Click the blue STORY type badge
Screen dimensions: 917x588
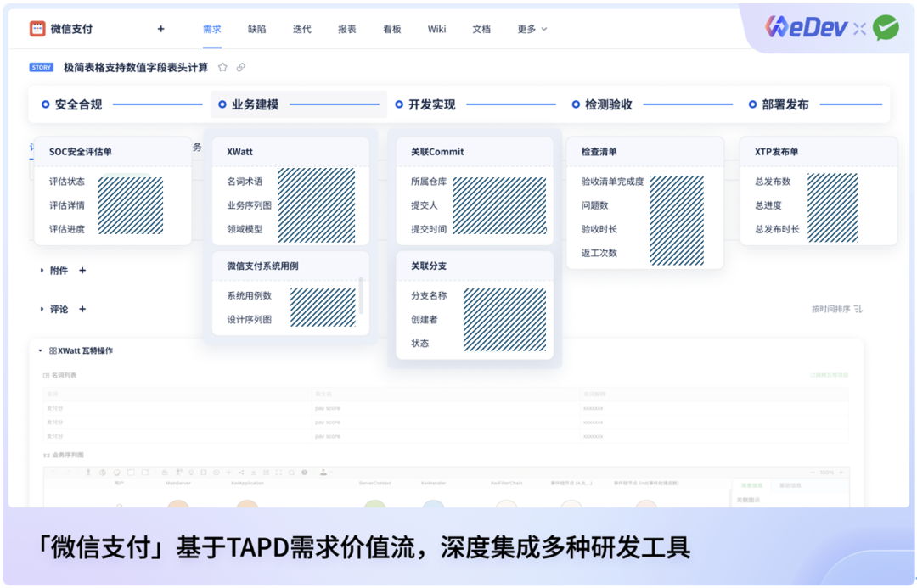tap(41, 67)
